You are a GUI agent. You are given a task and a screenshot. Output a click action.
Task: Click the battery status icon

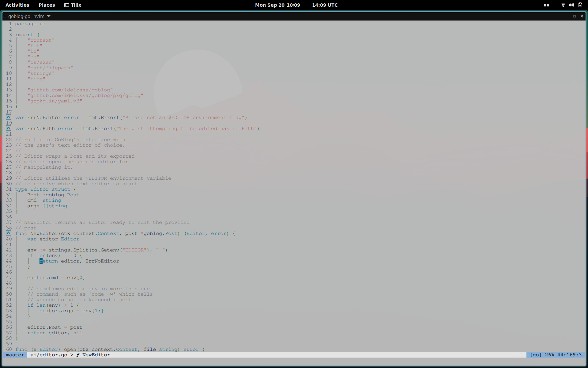point(580,5)
